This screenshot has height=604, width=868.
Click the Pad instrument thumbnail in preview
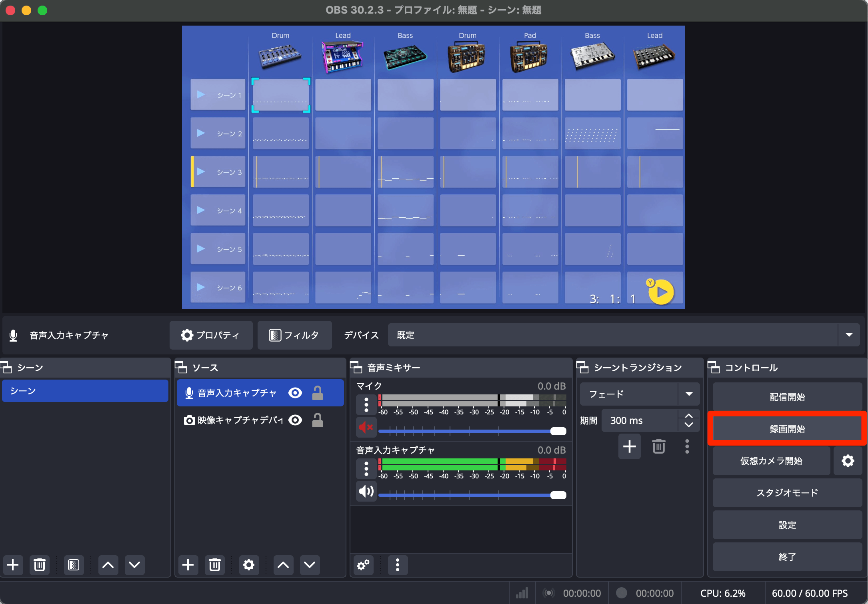(530, 58)
